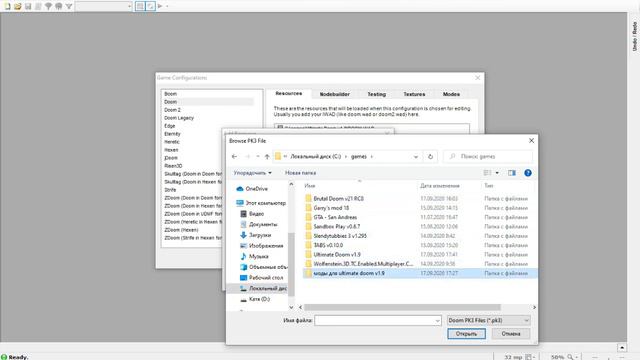
Task: Select Этот компьютер in navigation pane
Action: tap(261, 203)
